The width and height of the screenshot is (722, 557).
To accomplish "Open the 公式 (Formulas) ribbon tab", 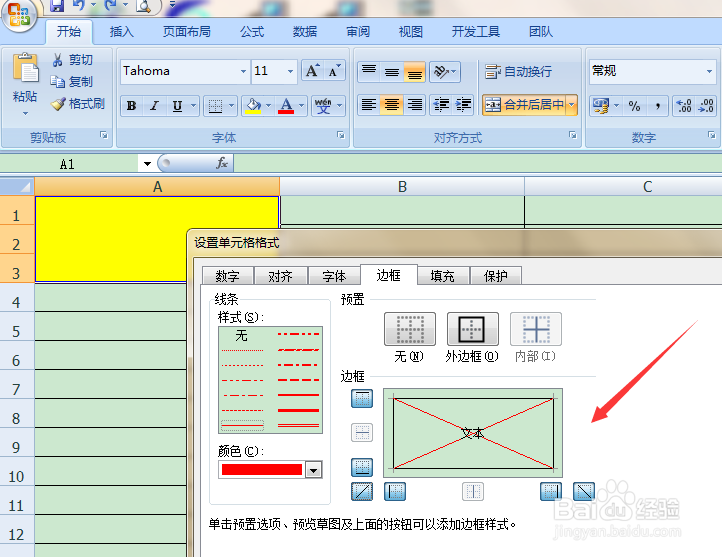I will [x=252, y=32].
